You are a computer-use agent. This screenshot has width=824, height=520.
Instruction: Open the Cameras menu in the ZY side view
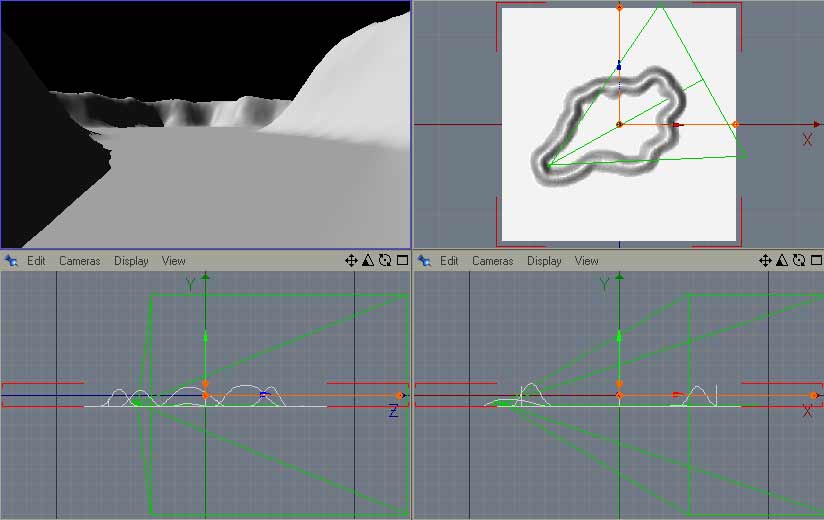coord(80,261)
